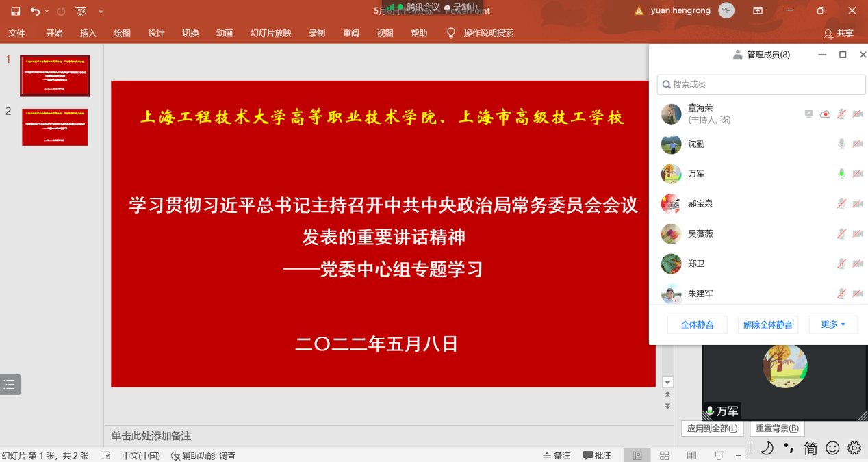The image size is (868, 462).
Task: Switch to slide sorter view icon
Action: 664,456
